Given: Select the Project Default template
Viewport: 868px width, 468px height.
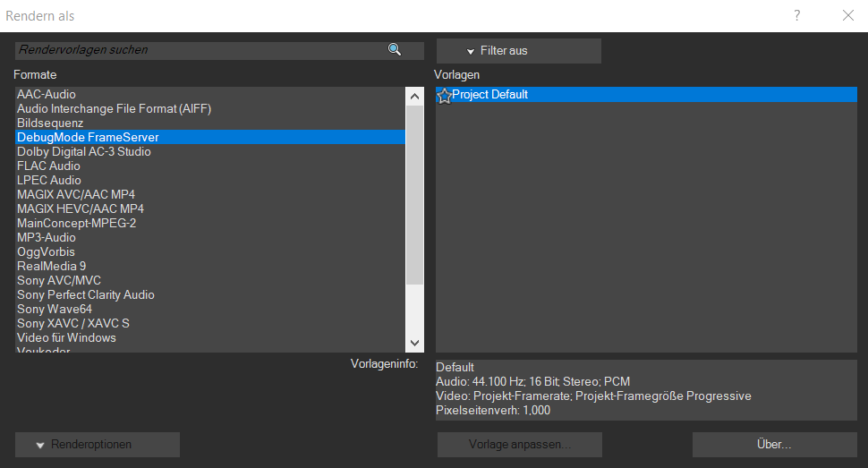Looking at the screenshot, I should tap(490, 94).
